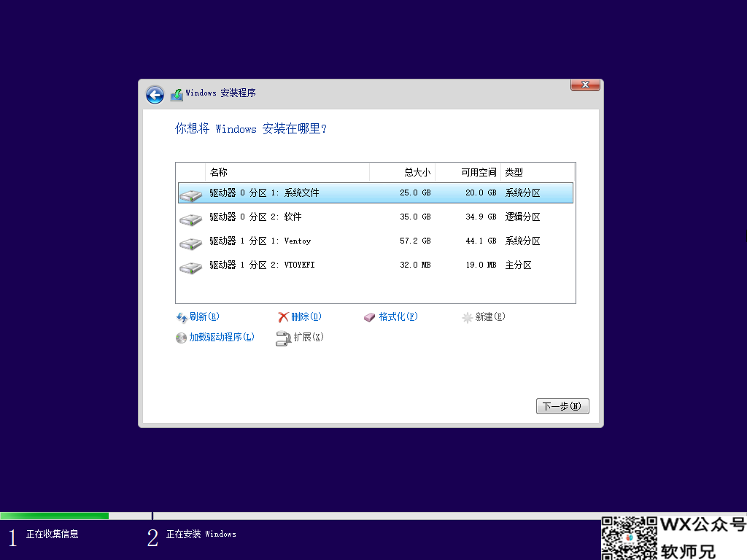Format the partition via 格式化(F)
The width and height of the screenshot is (747, 560).
398,316
